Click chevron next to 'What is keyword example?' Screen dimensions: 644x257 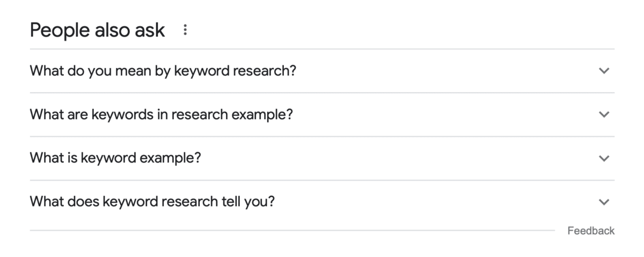click(x=604, y=158)
